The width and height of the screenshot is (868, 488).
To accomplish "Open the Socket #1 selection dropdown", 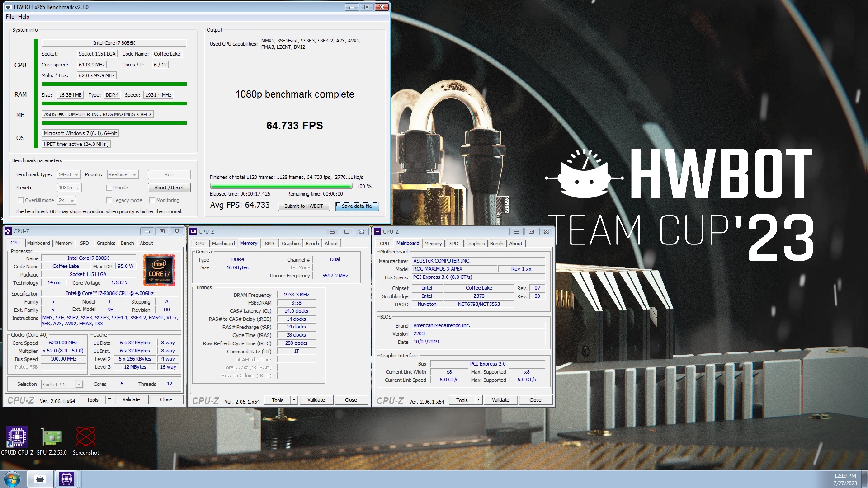I will [62, 384].
